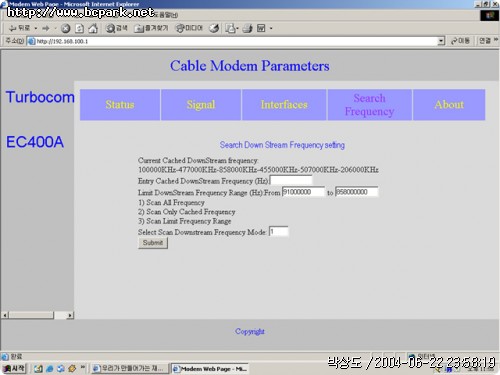Click the left frame's scroll left arrow
The width and height of the screenshot is (500, 375).
tap(5, 315)
